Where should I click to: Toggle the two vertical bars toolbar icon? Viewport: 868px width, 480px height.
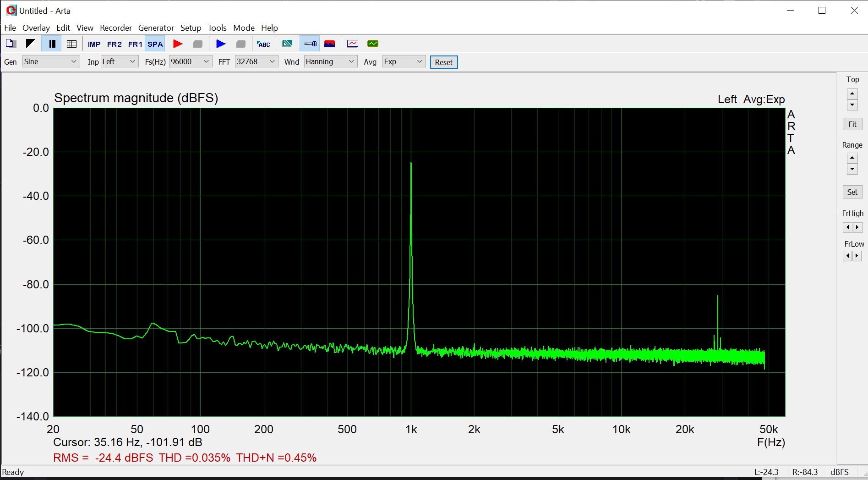pyautogui.click(x=52, y=44)
